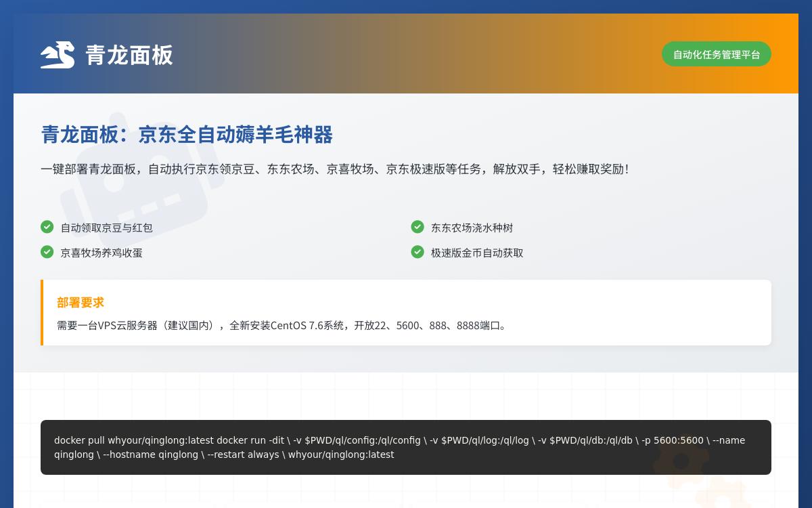The image size is (812, 508).
Task: Toggle the 极速版金币自动获取 feature item
Action: tap(477, 252)
